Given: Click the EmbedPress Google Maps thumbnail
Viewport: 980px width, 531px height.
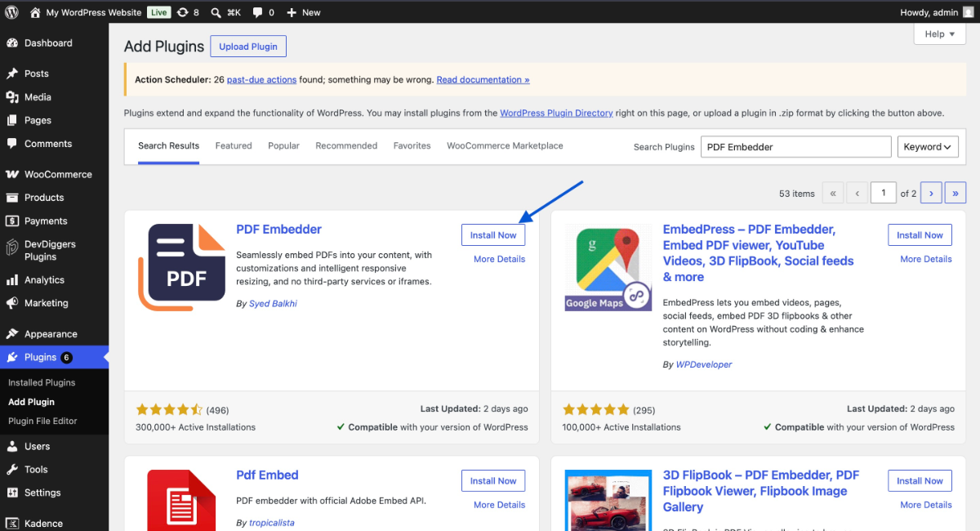Looking at the screenshot, I should tap(608, 267).
